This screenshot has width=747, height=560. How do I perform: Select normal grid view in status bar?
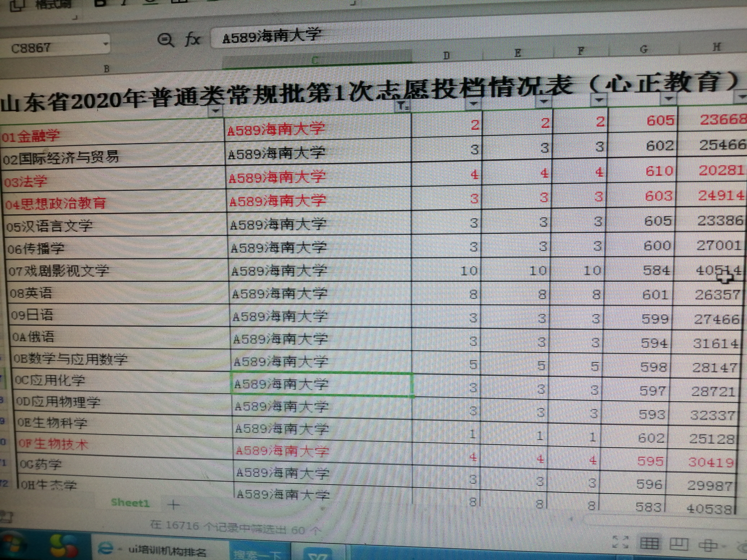pos(650,543)
